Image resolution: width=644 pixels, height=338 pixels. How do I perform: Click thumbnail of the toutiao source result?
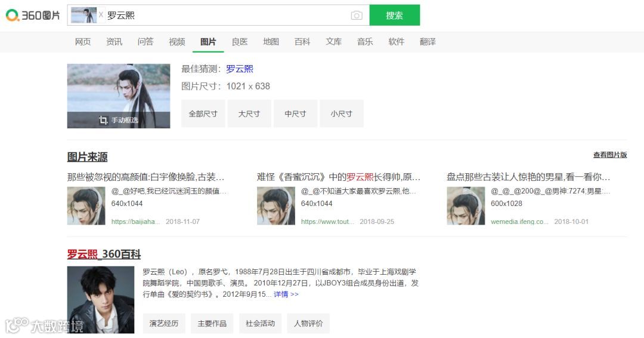click(x=276, y=205)
